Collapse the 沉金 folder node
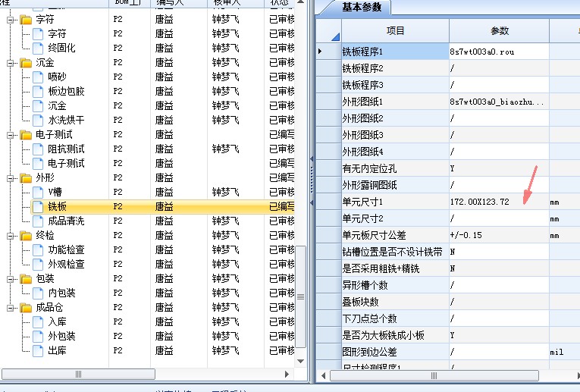Viewport: 580px width, 392px height. [11, 63]
